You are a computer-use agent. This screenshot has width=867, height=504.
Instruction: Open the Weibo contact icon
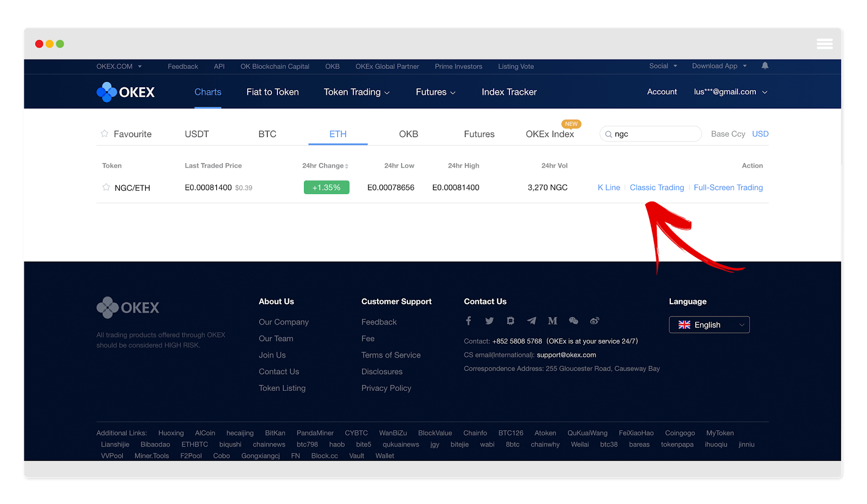594,321
